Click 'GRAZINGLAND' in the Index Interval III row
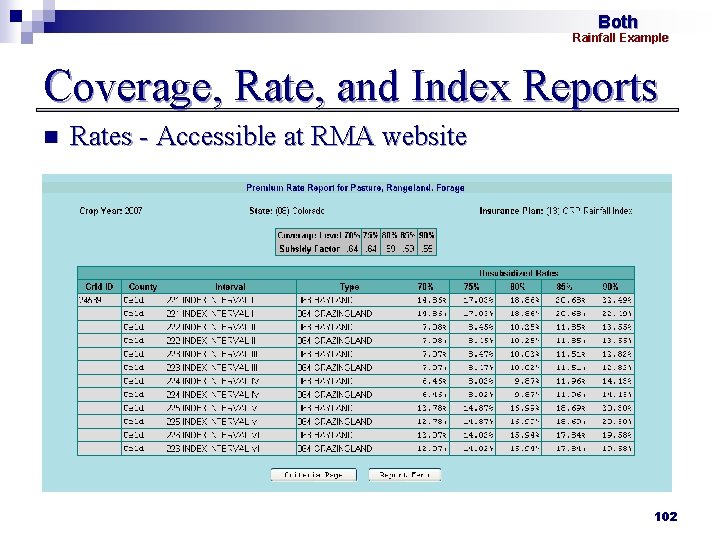Viewport: 720px width, 540px height. [x=343, y=368]
